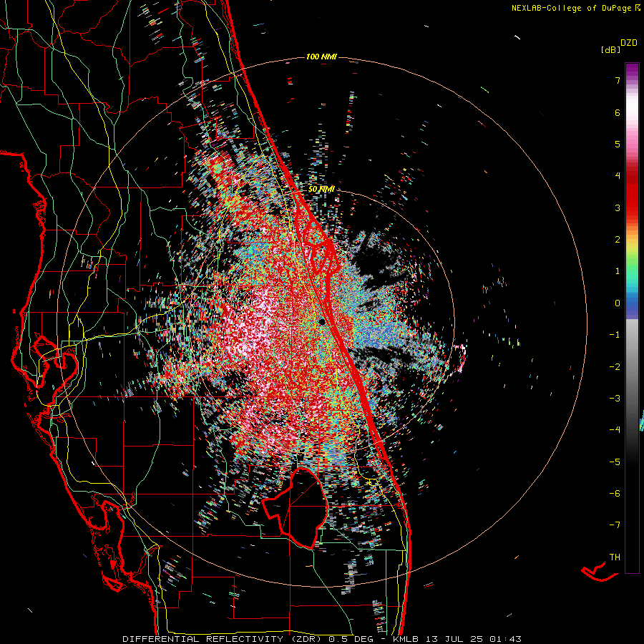Click the TH threshold label
The image size is (644, 644).
(x=615, y=557)
